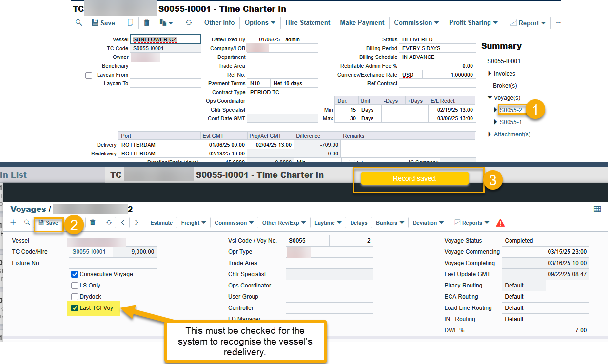Viewport: 608px width, 364px height.
Task: Add a new voyage with the plus icon
Action: click(13, 223)
